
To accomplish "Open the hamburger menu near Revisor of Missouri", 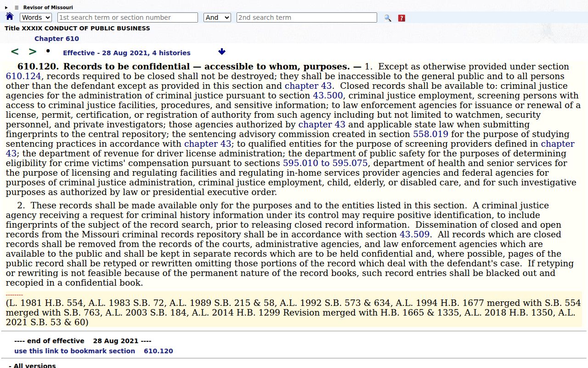I will click(x=17, y=7).
